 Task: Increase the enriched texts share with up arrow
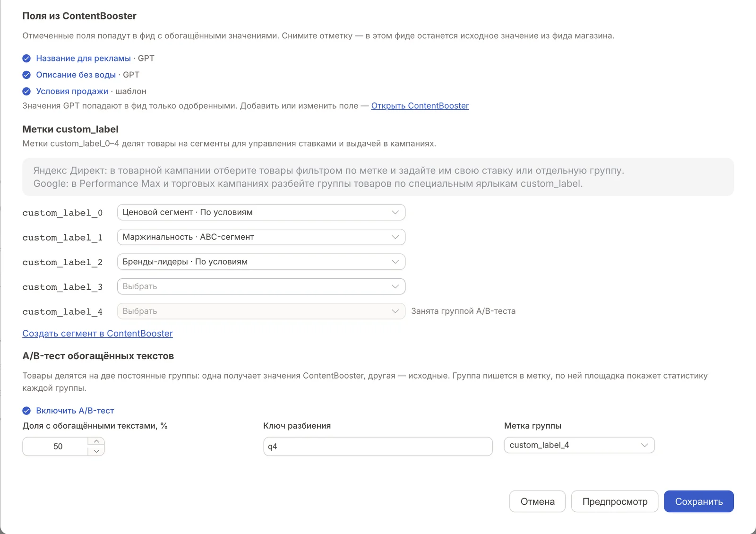click(96, 441)
